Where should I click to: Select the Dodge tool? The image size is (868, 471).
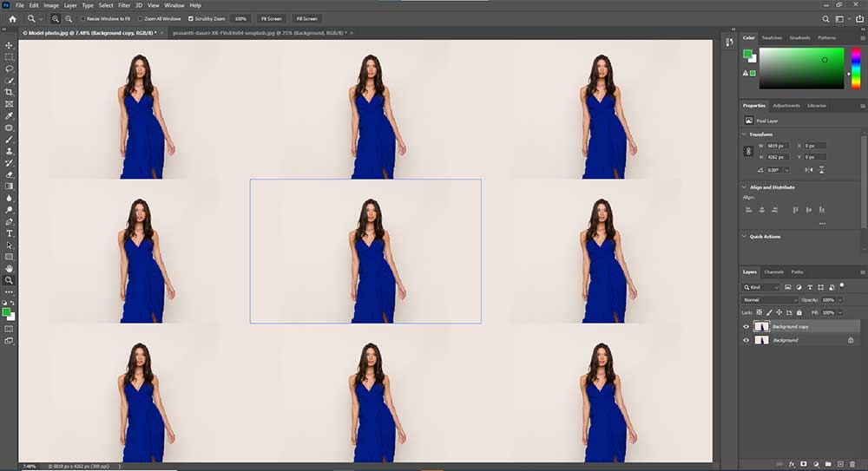pos(9,210)
